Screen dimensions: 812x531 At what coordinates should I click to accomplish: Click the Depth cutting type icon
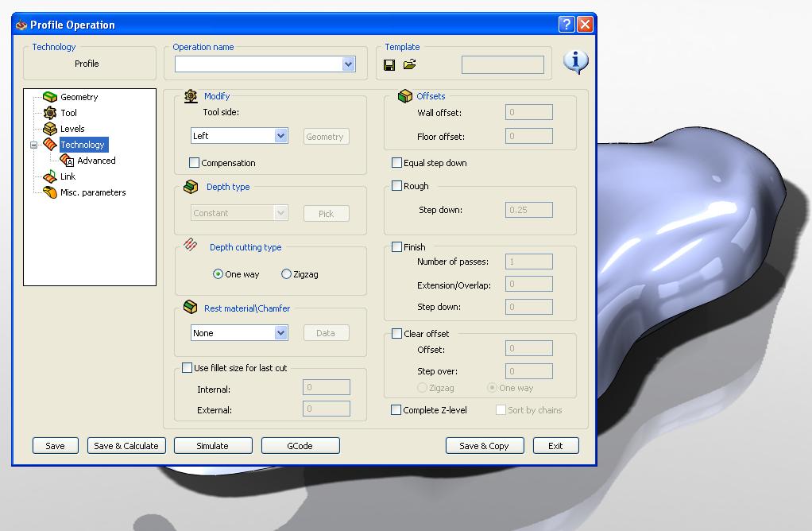click(190, 244)
